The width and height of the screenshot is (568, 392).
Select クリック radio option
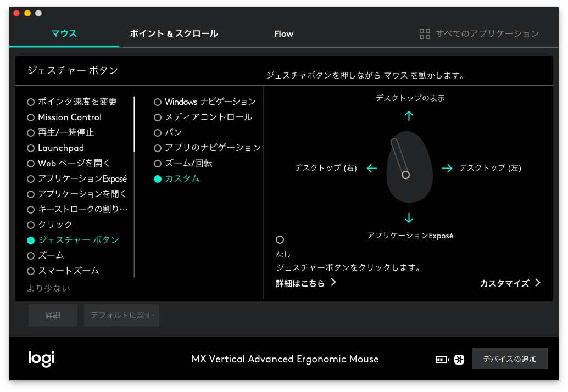click(49, 225)
